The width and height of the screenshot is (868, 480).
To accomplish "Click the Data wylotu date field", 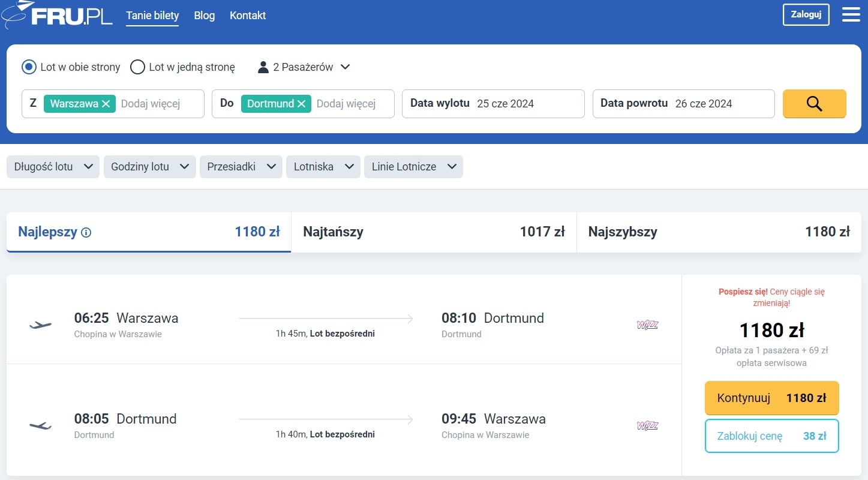I will [x=492, y=104].
